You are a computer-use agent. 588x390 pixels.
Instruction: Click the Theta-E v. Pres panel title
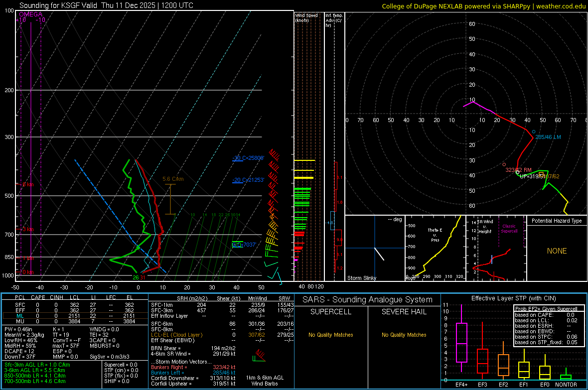(435, 235)
